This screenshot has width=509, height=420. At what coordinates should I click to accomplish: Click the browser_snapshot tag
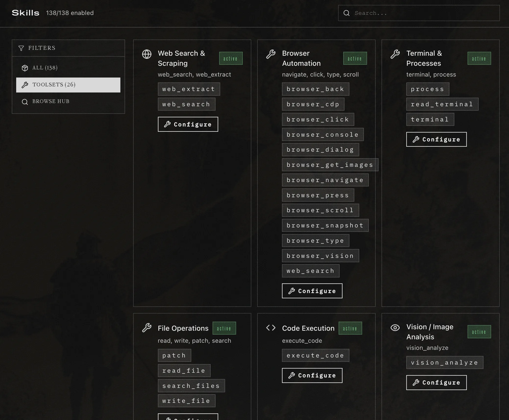(x=325, y=225)
